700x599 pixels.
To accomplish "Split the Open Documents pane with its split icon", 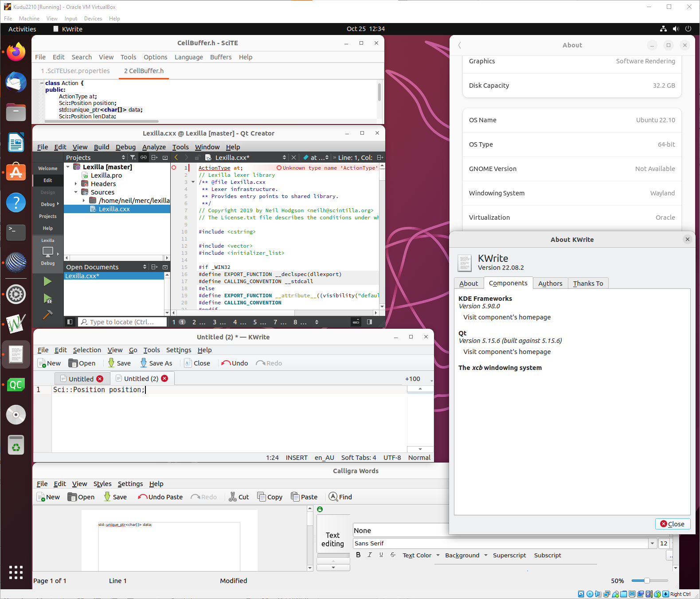I will (x=154, y=267).
